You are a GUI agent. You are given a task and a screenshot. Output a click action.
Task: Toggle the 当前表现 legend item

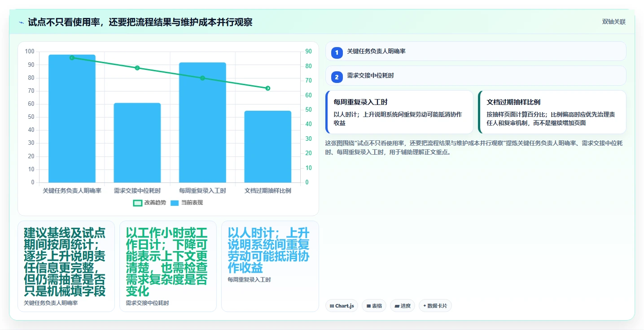[187, 203]
